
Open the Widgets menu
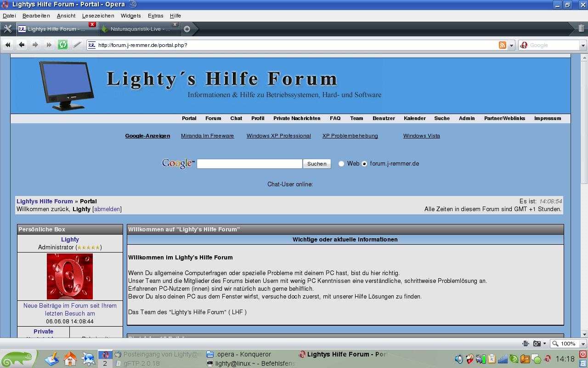131,16
